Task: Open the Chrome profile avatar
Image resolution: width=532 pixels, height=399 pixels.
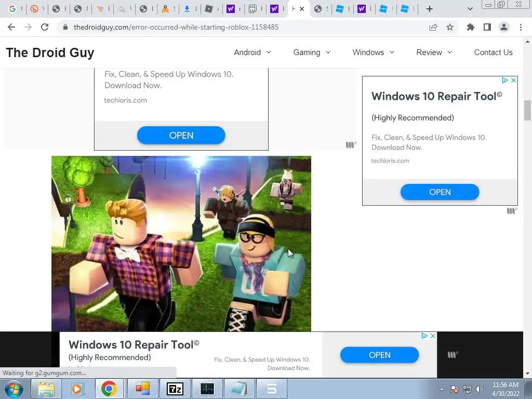Action: (504, 27)
